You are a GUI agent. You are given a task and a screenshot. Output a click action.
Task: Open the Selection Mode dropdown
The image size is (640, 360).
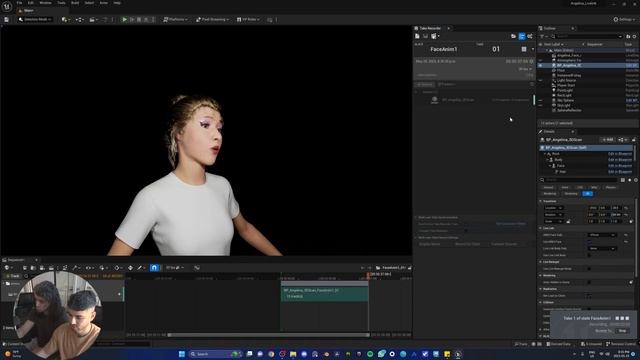coord(36,19)
